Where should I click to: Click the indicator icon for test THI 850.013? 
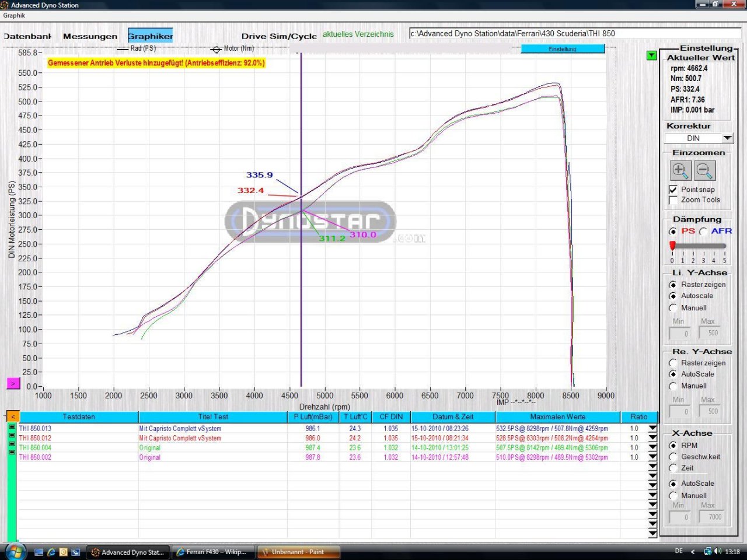click(12, 428)
